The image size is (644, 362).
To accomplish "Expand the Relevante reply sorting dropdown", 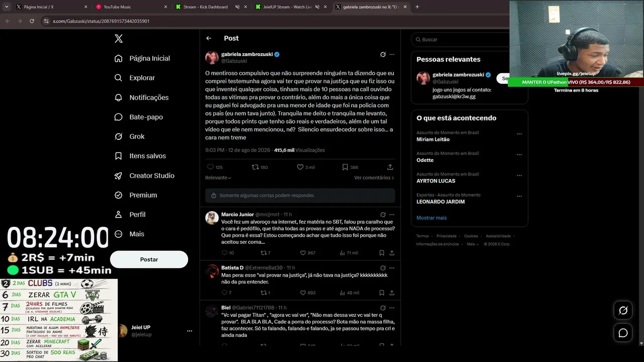I will [x=218, y=178].
